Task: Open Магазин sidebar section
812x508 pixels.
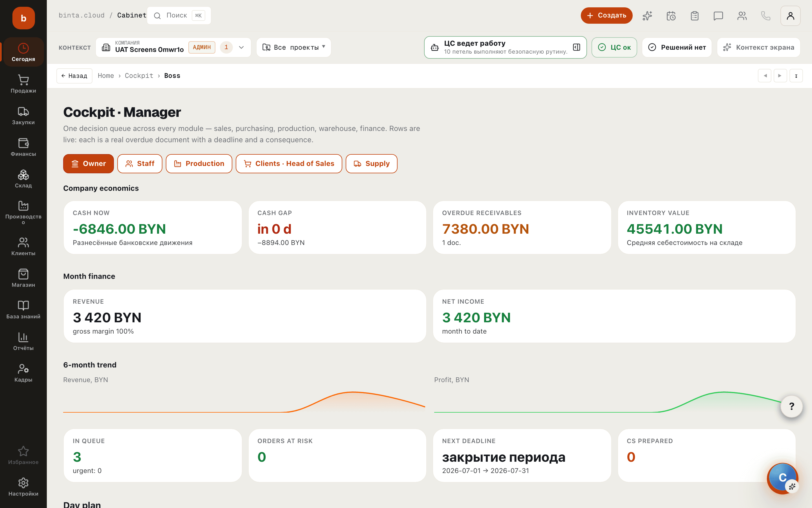Action: click(x=23, y=278)
